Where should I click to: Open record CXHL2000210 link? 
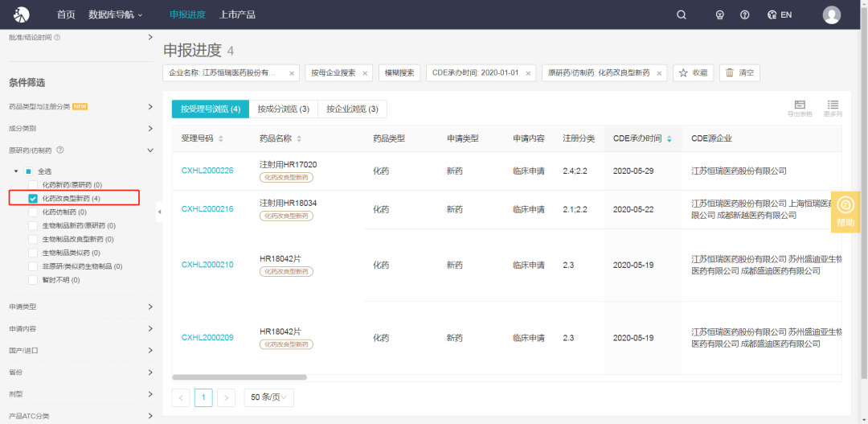(x=207, y=265)
